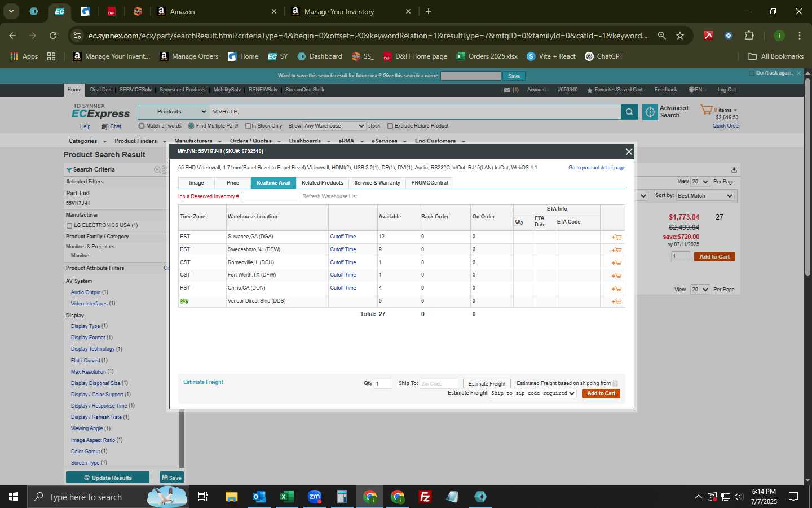Click the export results download icon

pyautogui.click(x=734, y=170)
